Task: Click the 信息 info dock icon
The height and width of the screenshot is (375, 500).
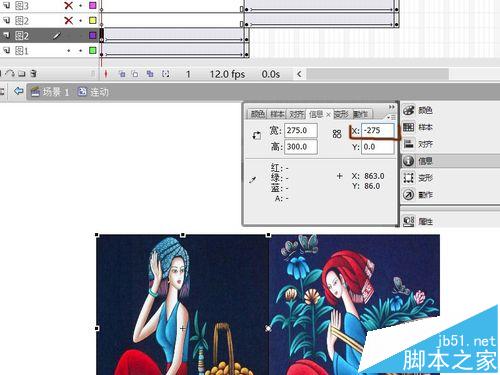Action: (x=409, y=161)
